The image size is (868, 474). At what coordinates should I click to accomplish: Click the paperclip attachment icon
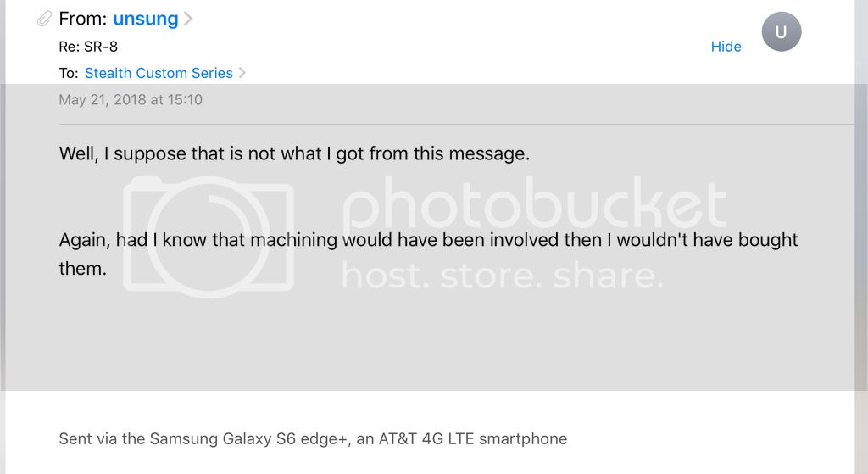coord(44,19)
